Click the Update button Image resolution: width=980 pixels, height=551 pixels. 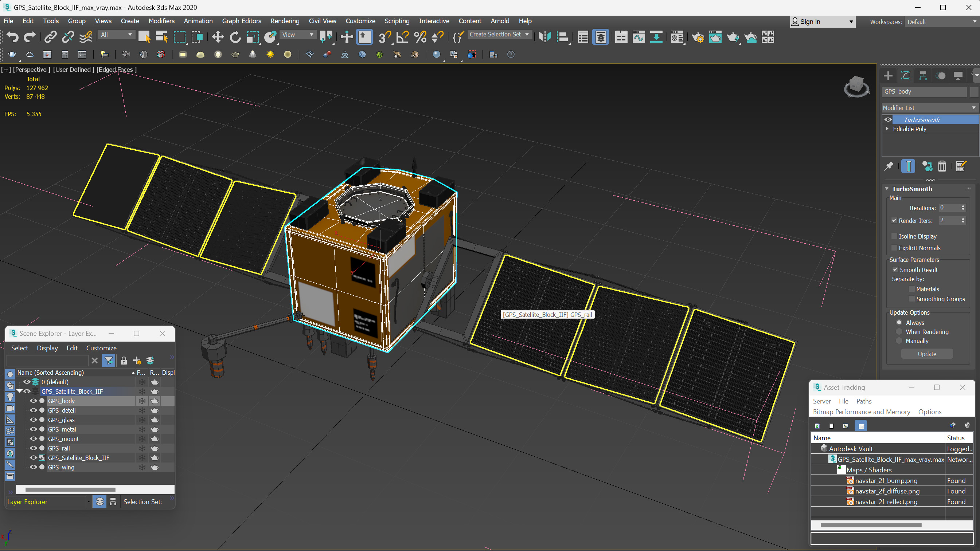927,354
